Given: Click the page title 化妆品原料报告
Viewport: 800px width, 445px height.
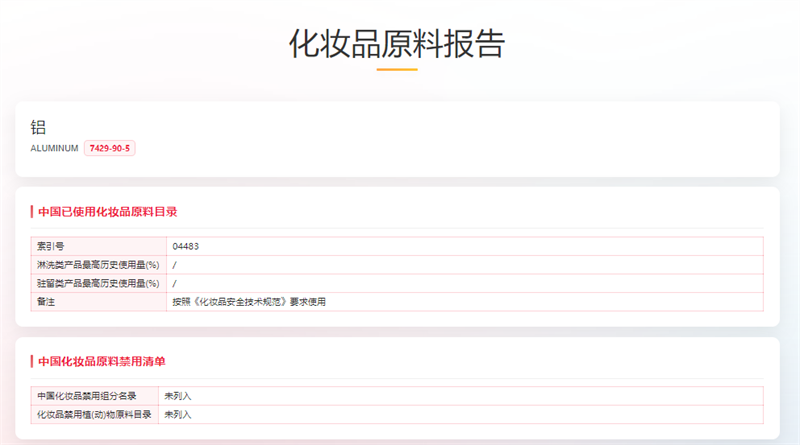Looking at the screenshot, I should point(397,44).
